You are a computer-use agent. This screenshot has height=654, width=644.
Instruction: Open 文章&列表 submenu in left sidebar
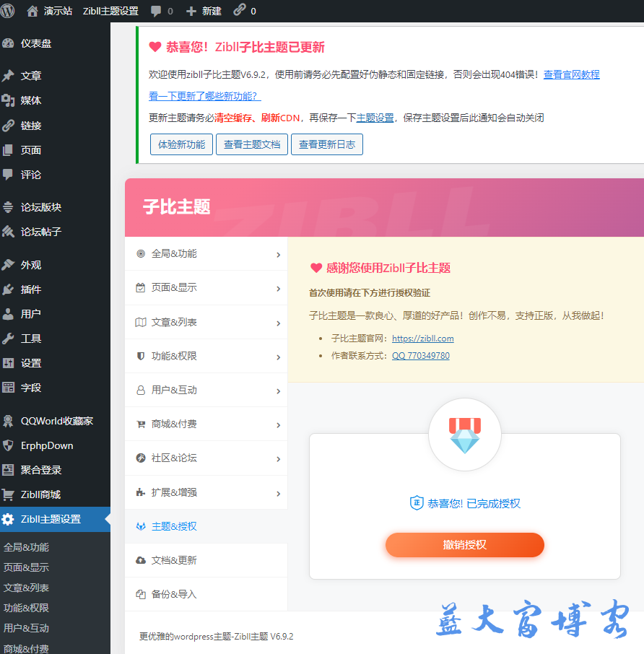(x=26, y=588)
